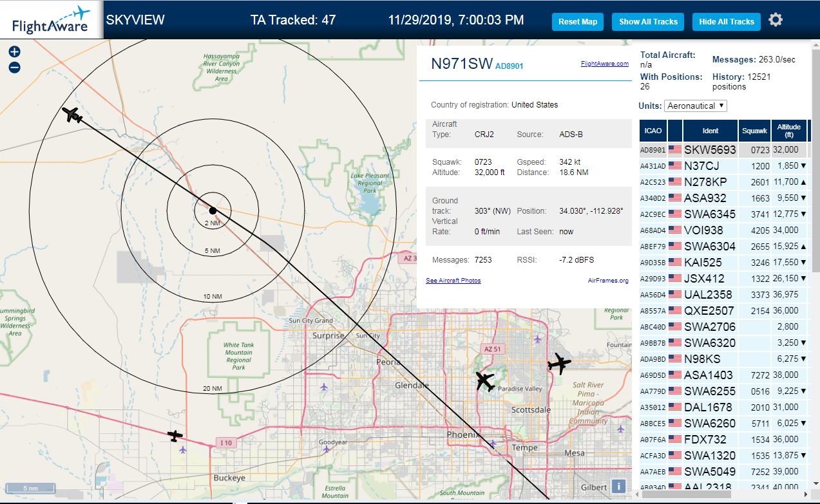820x504 pixels.
Task: Click Hide All Tracks button
Action: point(727,21)
